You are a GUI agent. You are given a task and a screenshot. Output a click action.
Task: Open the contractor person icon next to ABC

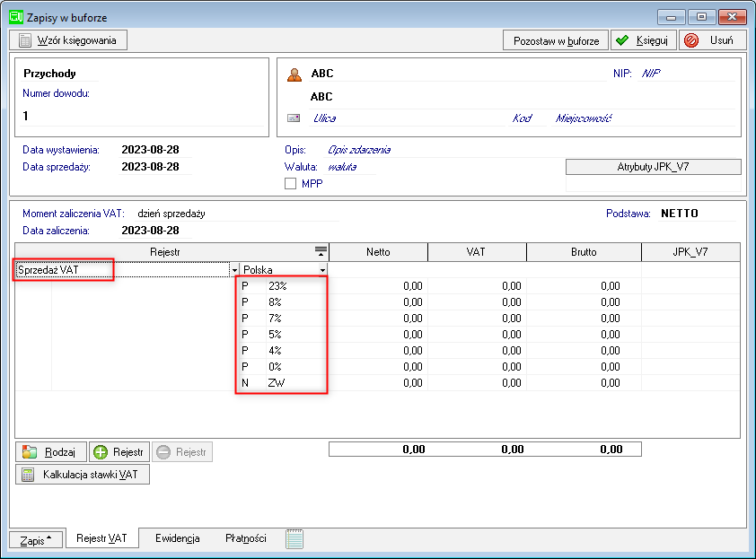tap(294, 74)
